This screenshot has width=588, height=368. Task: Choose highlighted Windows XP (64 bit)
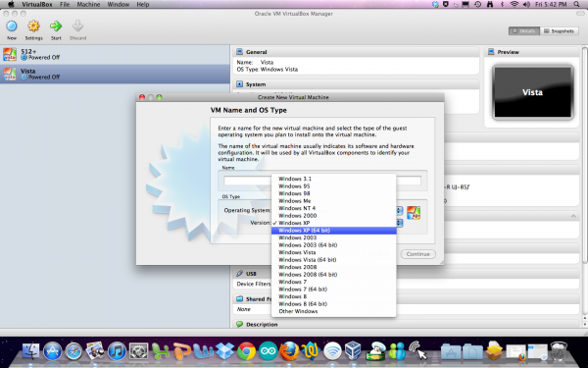(334, 231)
